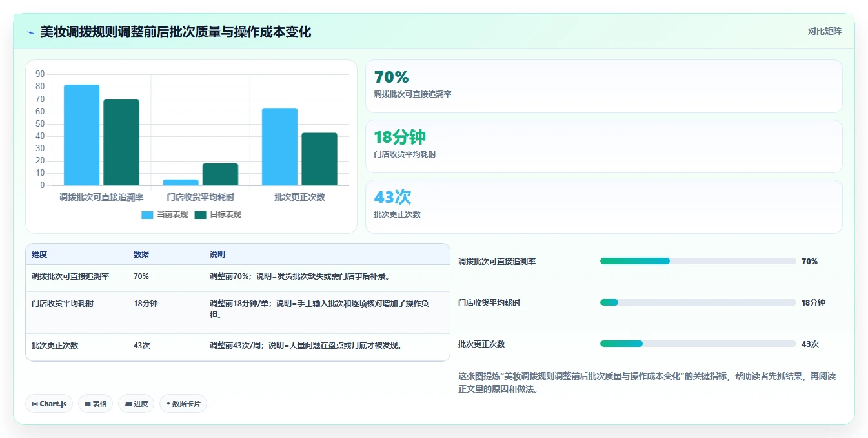Click the 门店收货平均耗时 progress bar
868x438 pixels.
698,302
